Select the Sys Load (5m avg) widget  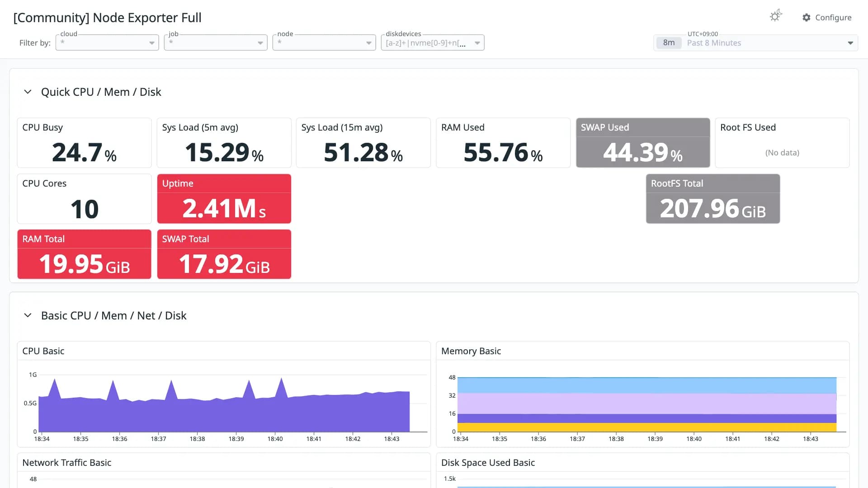[x=224, y=143]
